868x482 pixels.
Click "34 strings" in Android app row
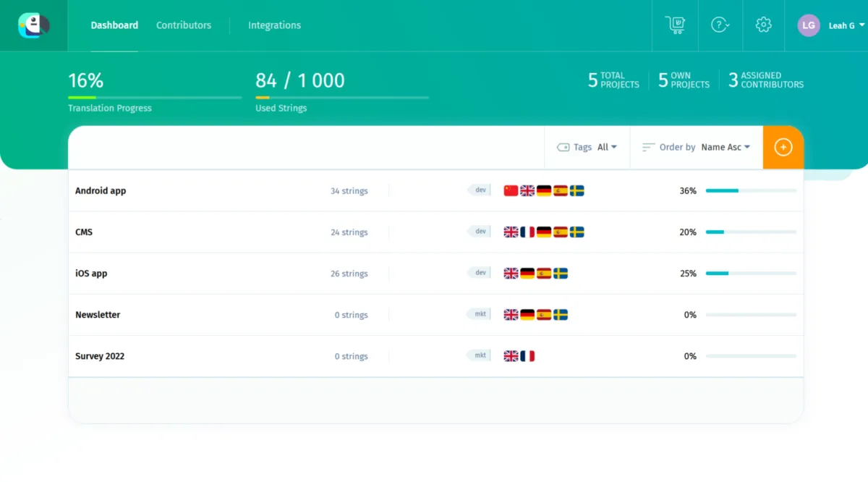pyautogui.click(x=349, y=191)
